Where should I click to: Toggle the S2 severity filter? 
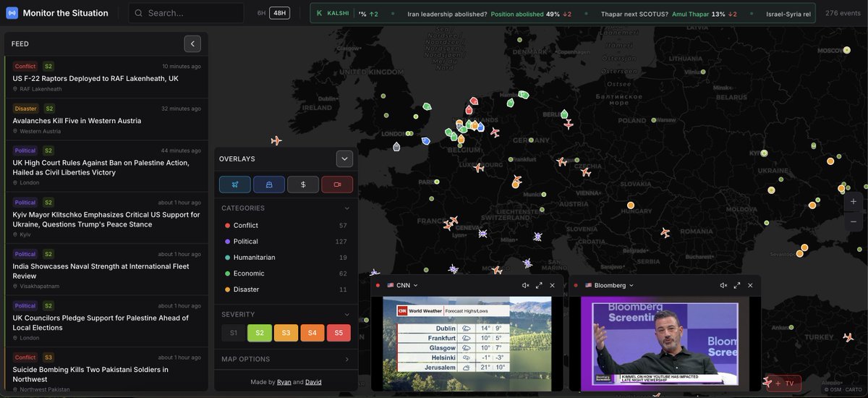pos(260,333)
